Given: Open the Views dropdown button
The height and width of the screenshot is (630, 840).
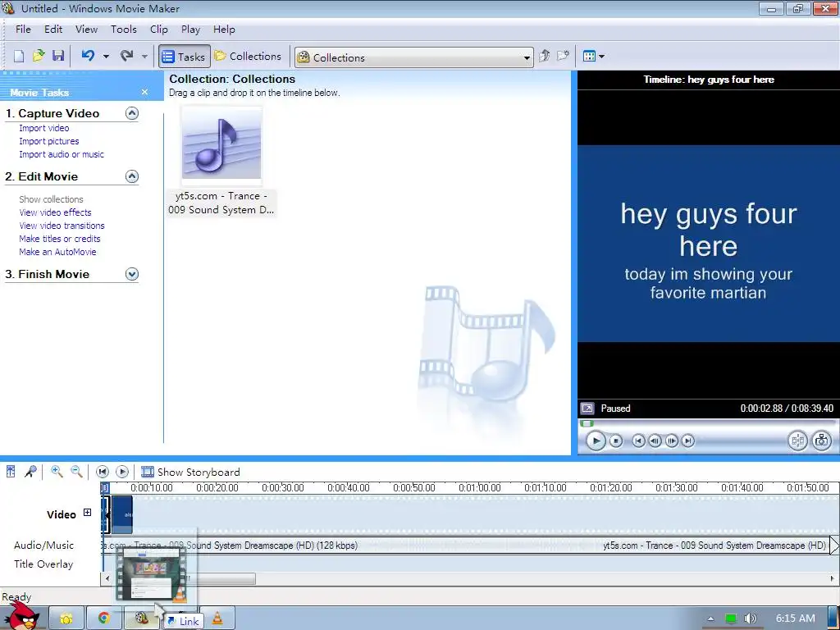Looking at the screenshot, I should (x=594, y=56).
